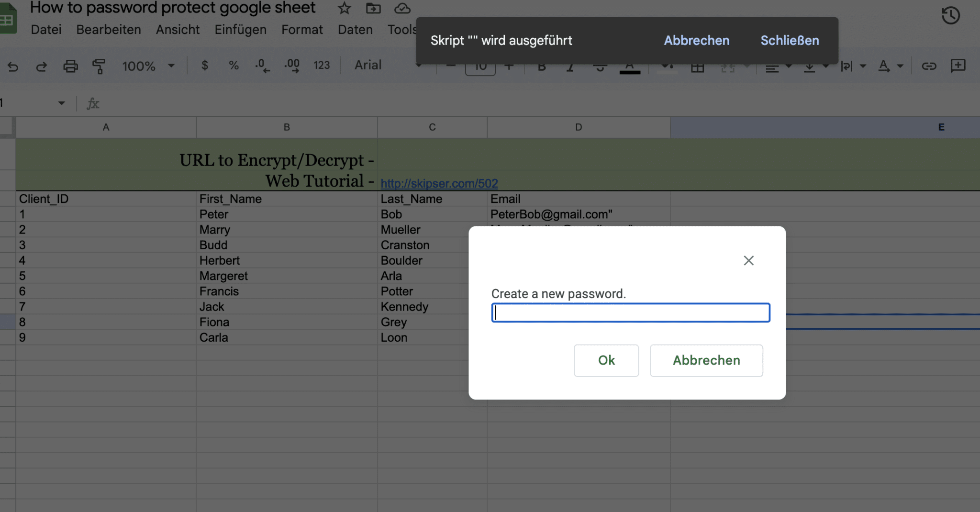Image resolution: width=980 pixels, height=512 pixels.
Task: Click the cell containing Herbert
Action: (287, 261)
